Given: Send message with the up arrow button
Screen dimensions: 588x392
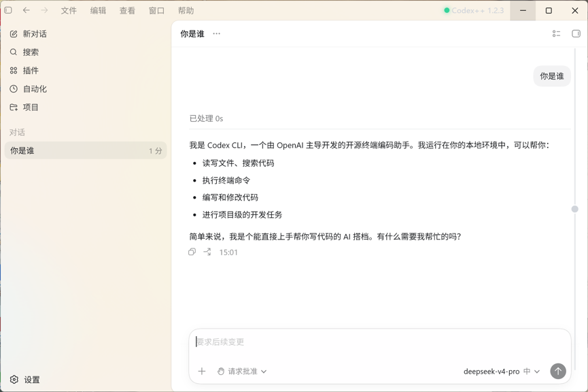Looking at the screenshot, I should click(x=558, y=372).
